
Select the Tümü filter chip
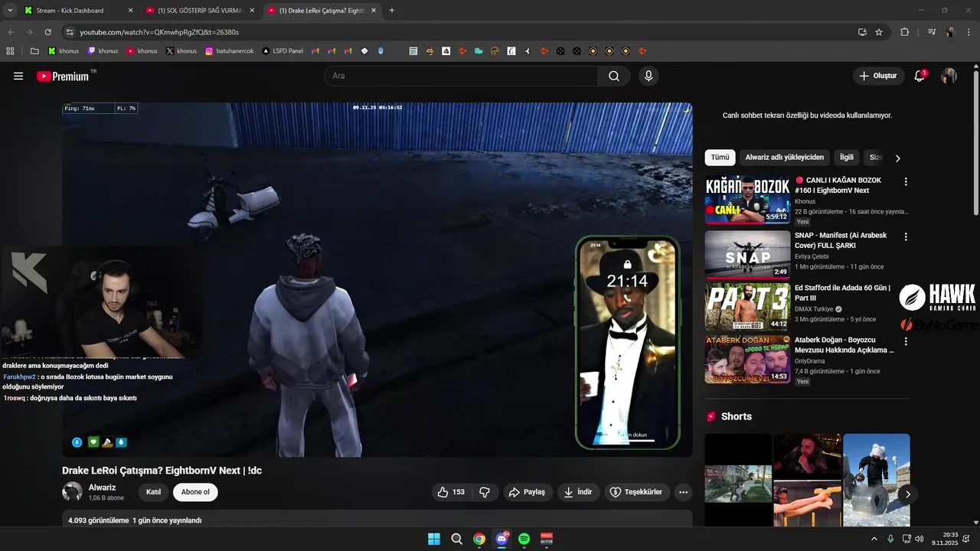point(720,158)
